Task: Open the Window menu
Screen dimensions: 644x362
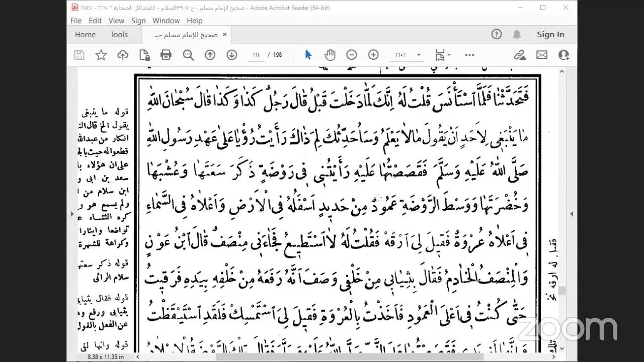Action: (x=166, y=21)
